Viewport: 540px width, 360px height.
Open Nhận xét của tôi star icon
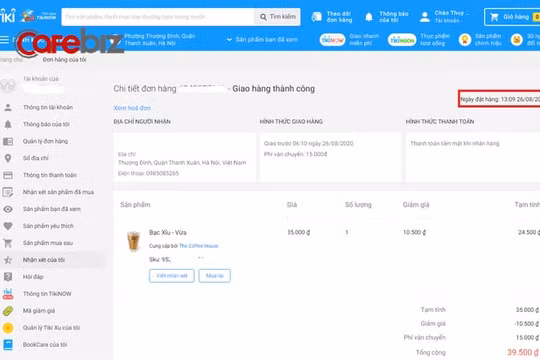tap(8, 260)
